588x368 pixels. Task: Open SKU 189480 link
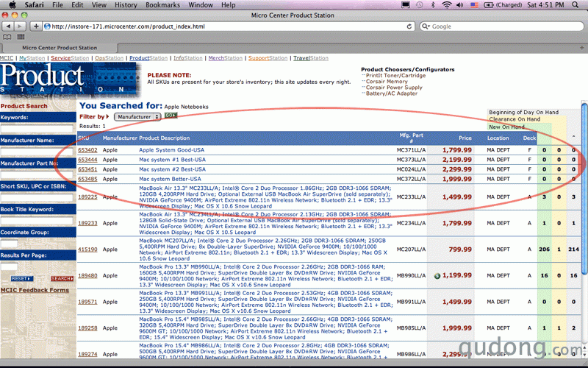87,275
